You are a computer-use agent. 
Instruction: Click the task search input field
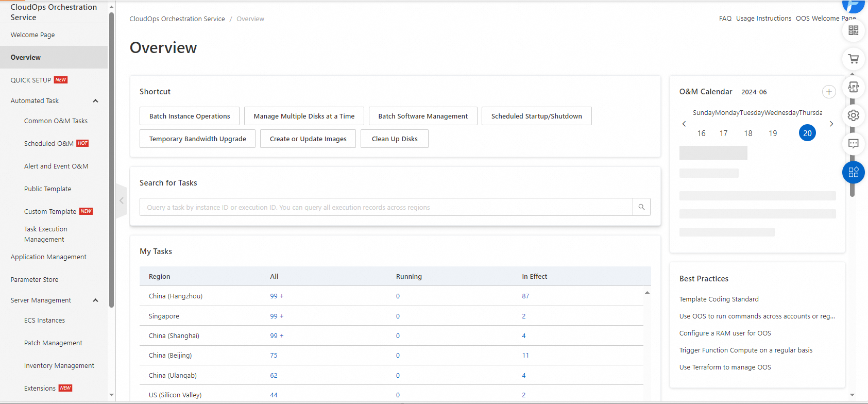pyautogui.click(x=386, y=207)
